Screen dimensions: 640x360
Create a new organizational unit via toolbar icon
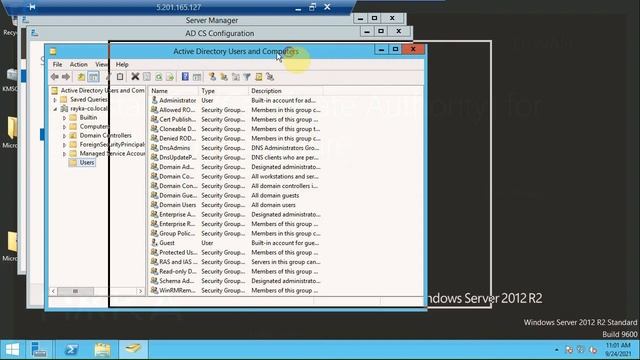[236, 77]
